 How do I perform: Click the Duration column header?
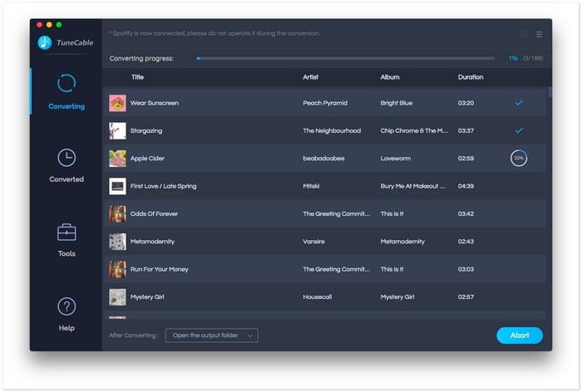pos(471,77)
